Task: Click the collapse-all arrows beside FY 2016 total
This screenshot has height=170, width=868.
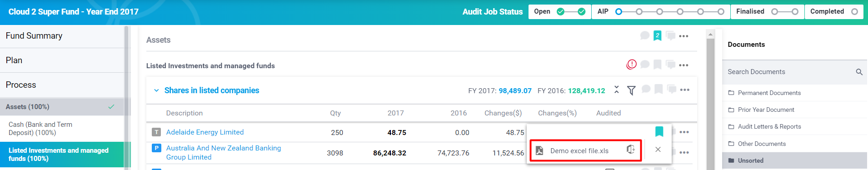Action: (616, 90)
